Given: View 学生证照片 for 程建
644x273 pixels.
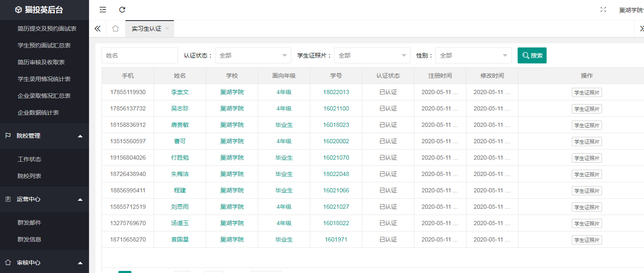Looking at the screenshot, I should (x=586, y=191).
